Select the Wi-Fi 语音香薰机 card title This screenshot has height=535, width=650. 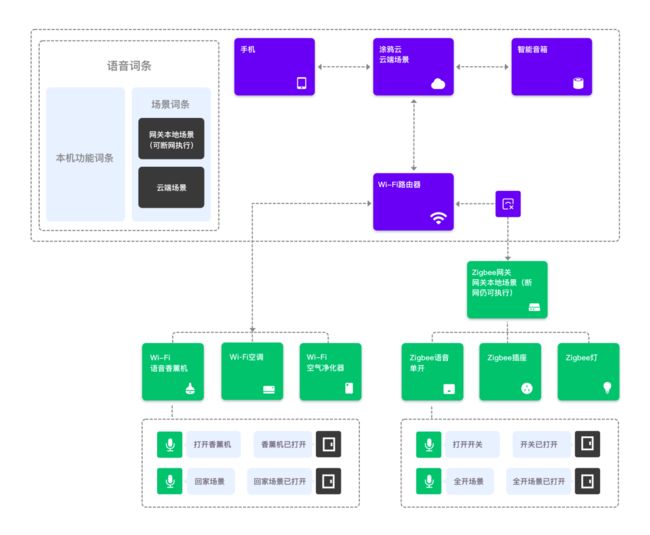click(169, 363)
